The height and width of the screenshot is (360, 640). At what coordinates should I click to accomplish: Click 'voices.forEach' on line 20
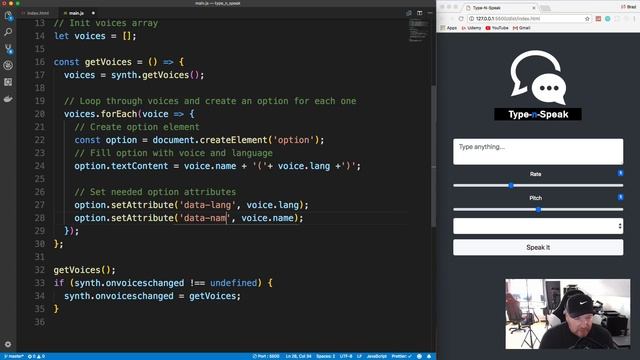click(x=100, y=114)
